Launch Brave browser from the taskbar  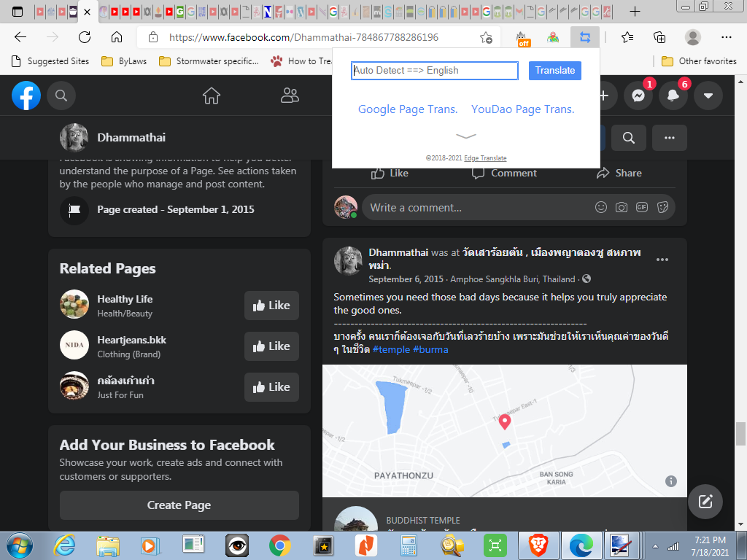pyautogui.click(x=538, y=545)
